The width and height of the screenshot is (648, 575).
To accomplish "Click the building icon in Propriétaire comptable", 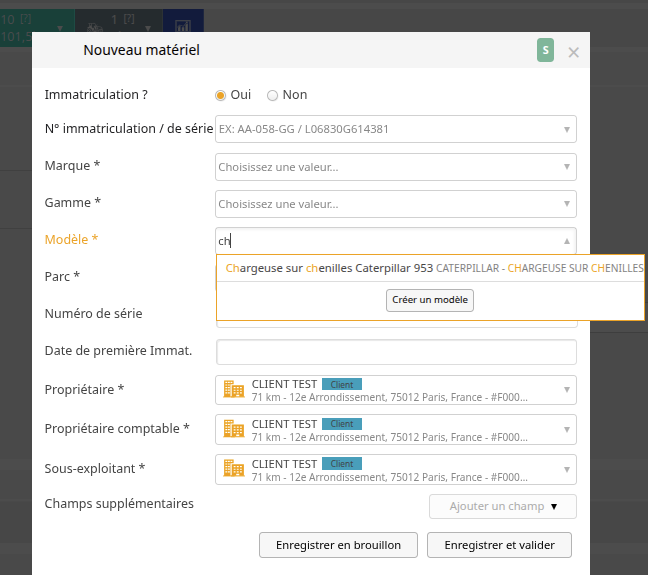I will coord(233,429).
